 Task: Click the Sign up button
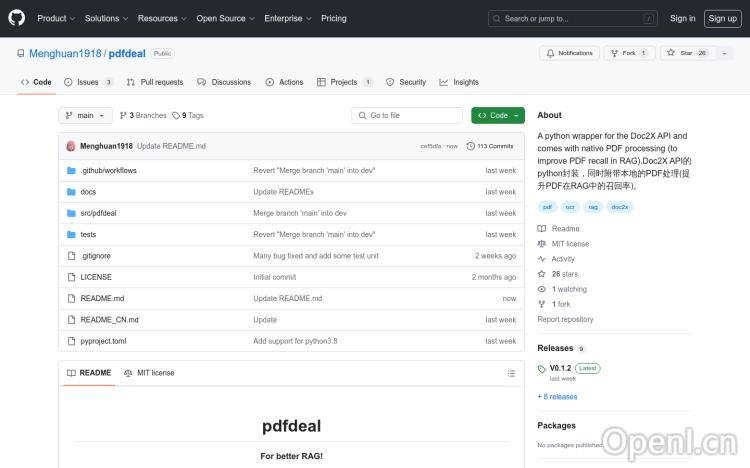pyautogui.click(x=720, y=18)
